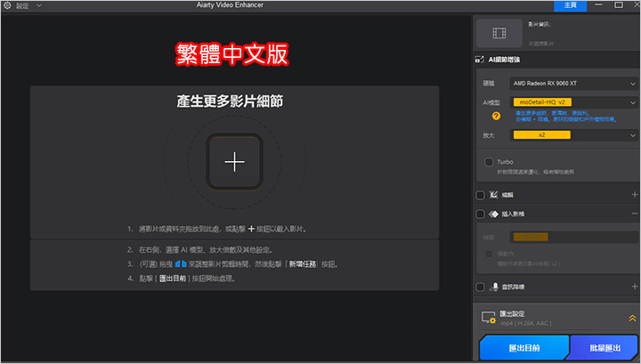This screenshot has height=364, width=641.
Task: Click the Turbo label text
Action: pyautogui.click(x=505, y=162)
